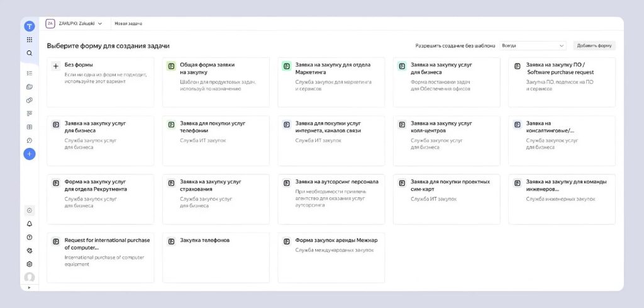Open the task list icon in the sidebar

tap(30, 73)
